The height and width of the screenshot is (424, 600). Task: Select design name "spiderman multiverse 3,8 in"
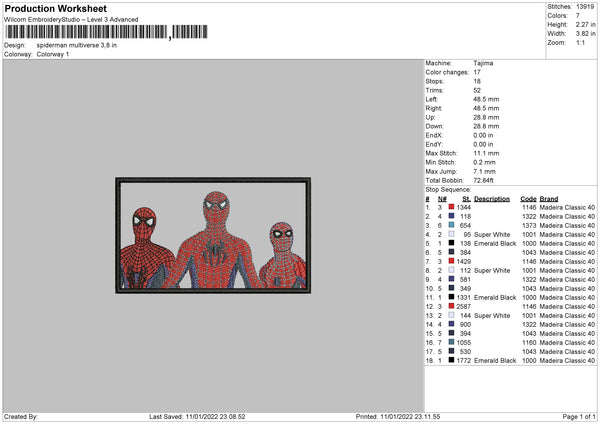click(77, 45)
